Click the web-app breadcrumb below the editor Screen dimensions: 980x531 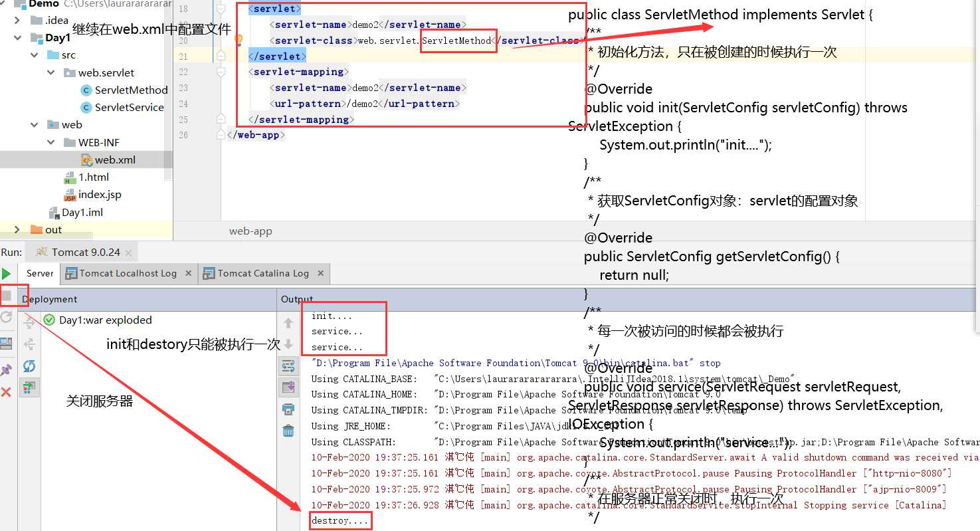tap(250, 231)
